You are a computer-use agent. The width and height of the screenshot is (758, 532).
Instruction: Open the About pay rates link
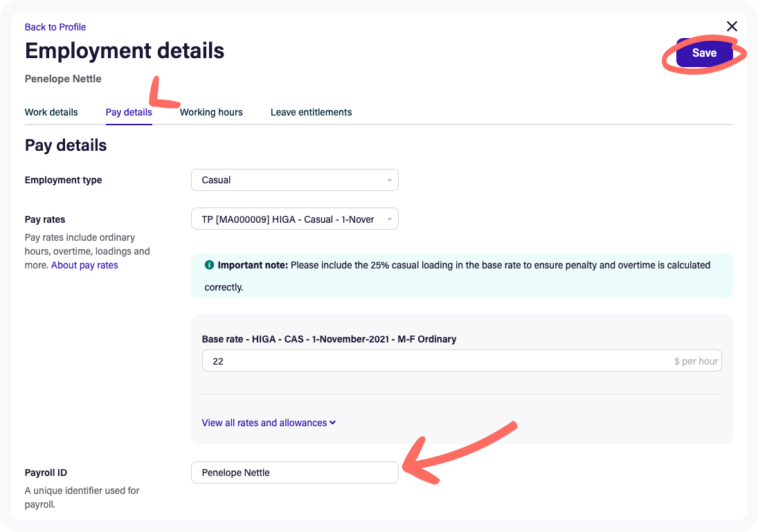84,264
